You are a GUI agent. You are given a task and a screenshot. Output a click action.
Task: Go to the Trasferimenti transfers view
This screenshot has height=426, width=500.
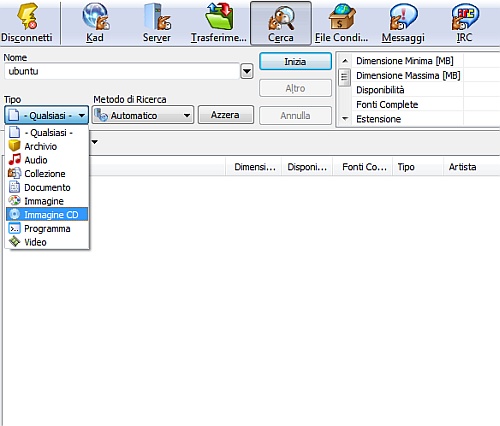pyautogui.click(x=219, y=23)
